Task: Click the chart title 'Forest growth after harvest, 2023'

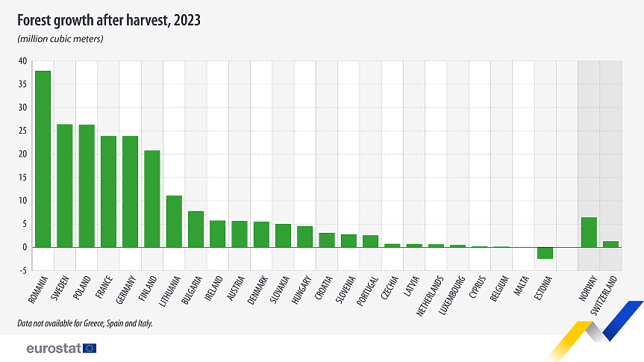Action: coord(108,20)
